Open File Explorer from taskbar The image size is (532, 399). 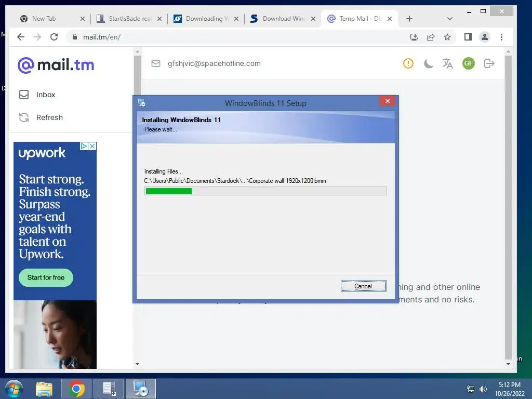(x=44, y=389)
